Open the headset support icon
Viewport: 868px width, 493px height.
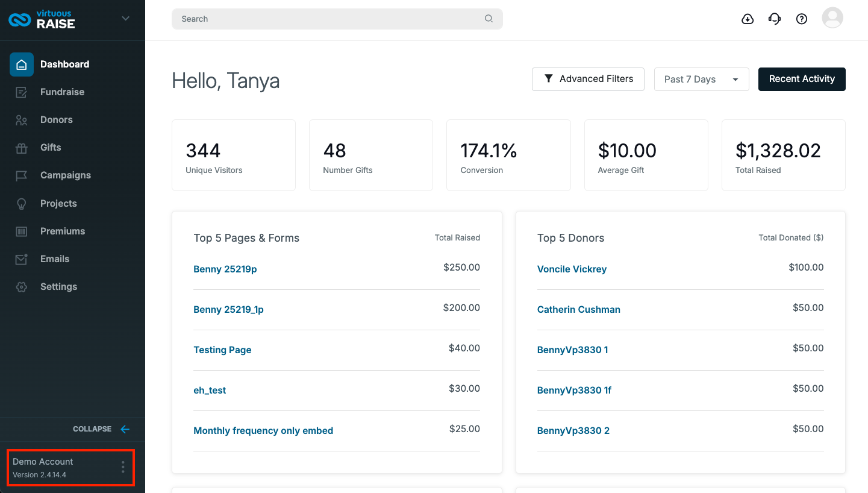point(775,19)
